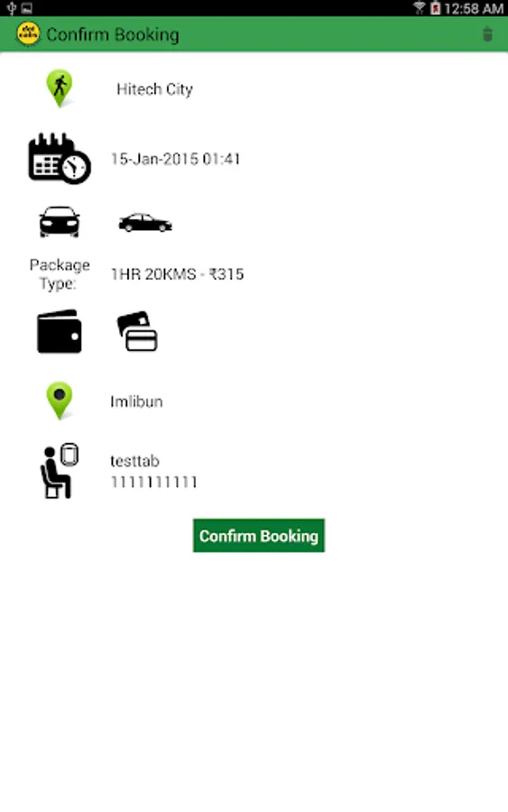Click the front-view car icon
The image size is (508, 812).
pos(60,222)
